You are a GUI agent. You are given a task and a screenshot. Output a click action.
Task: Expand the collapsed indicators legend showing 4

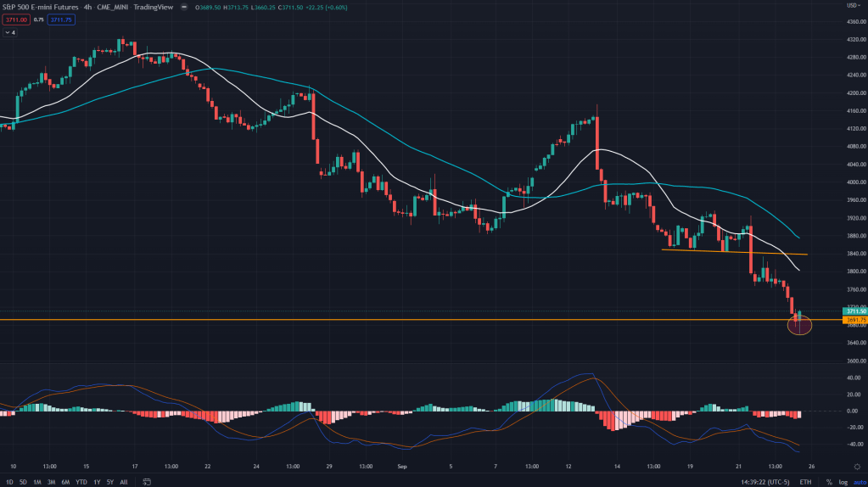[10, 32]
